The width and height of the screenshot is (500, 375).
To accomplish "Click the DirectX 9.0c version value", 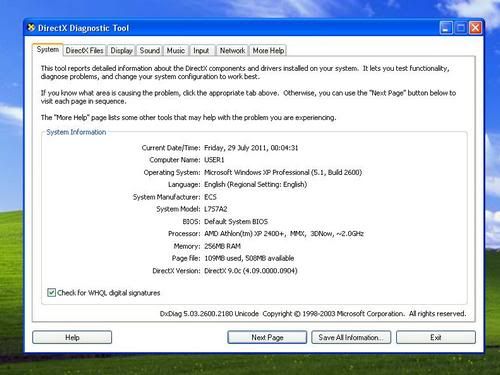I will click(222, 271).
